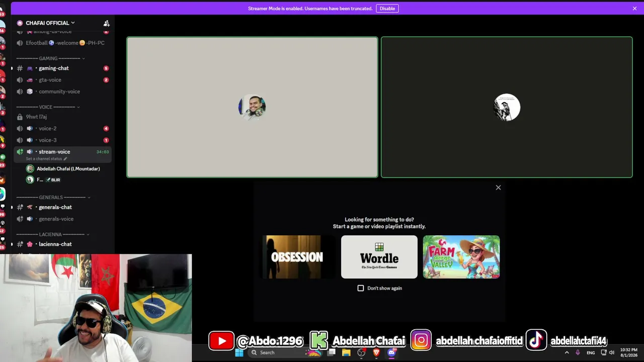Click Disable in the Streamer Mode banner

click(387, 9)
